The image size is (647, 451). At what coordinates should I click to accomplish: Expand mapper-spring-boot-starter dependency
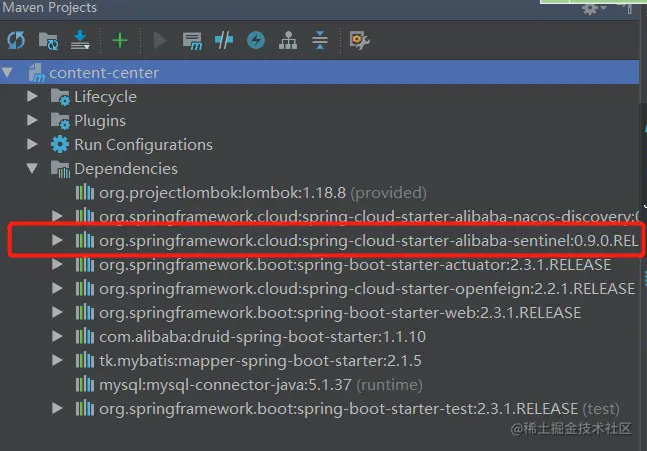coord(57,360)
